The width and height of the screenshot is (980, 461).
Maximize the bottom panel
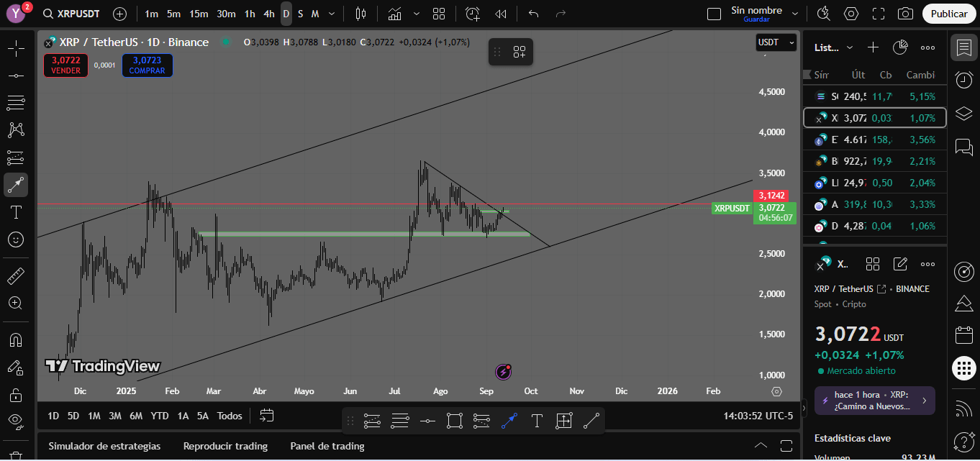786,446
